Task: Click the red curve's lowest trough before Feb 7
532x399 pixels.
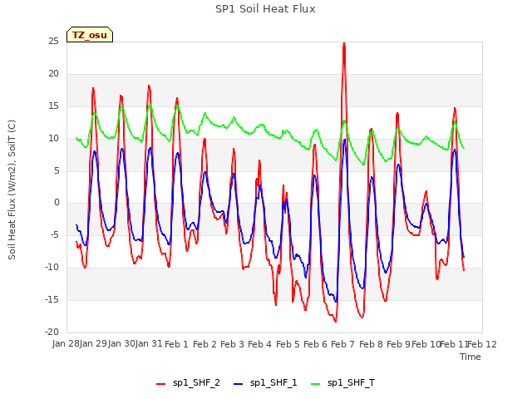Action: click(336, 321)
